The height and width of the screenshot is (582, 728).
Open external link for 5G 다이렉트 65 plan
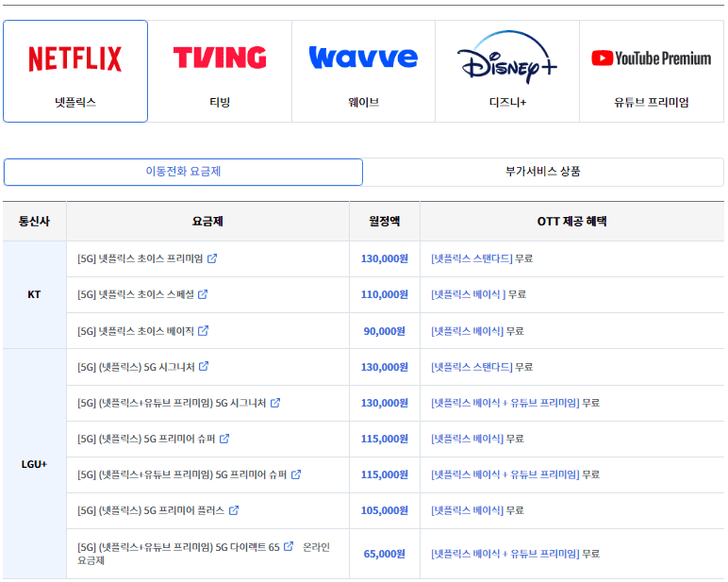pyautogui.click(x=289, y=546)
